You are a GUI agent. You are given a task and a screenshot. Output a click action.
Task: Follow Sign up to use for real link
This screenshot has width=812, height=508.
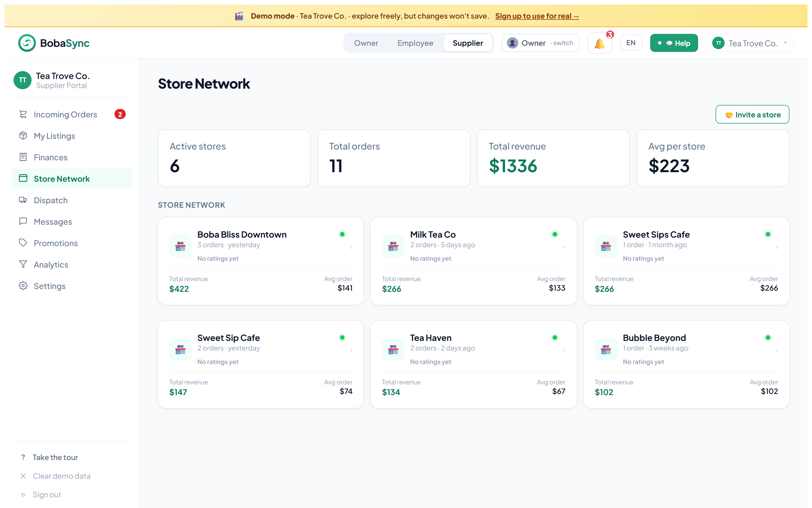click(x=537, y=16)
